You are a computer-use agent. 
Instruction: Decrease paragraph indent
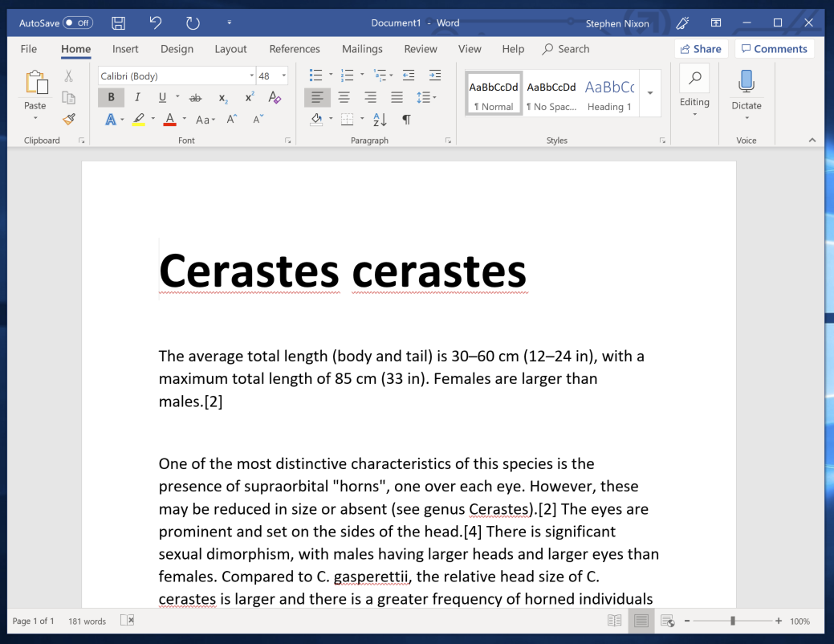pos(409,75)
